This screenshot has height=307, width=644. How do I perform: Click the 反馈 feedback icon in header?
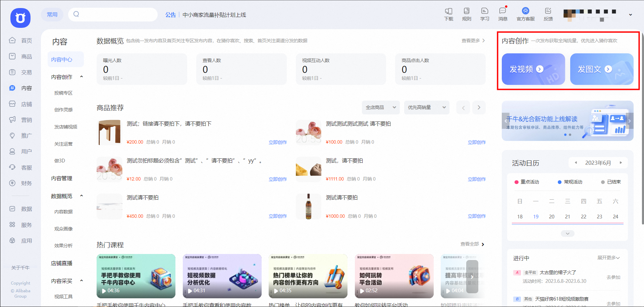click(548, 11)
